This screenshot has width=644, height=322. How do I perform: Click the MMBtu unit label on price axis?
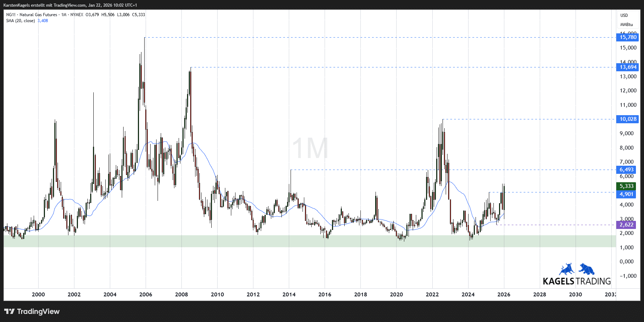pos(626,25)
